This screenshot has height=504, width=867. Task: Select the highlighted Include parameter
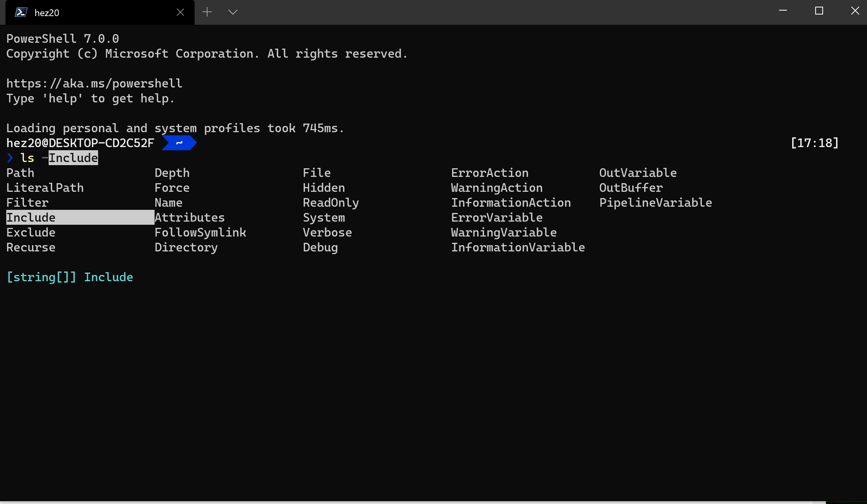click(31, 217)
